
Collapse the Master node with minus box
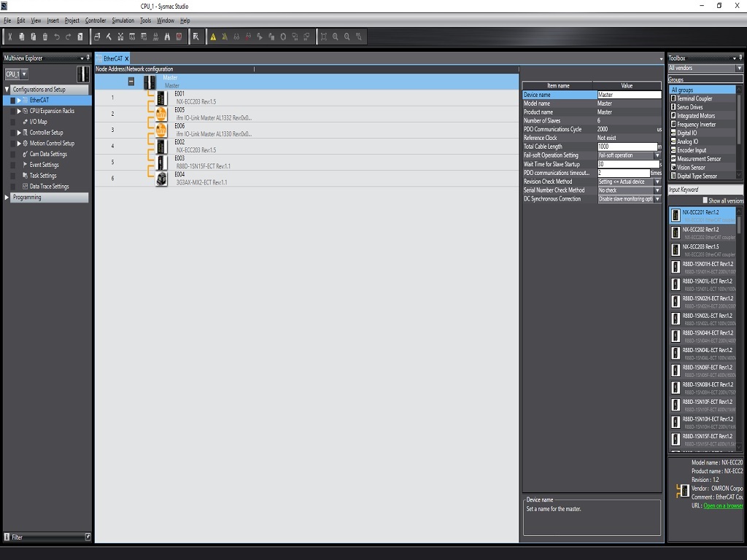(x=131, y=82)
